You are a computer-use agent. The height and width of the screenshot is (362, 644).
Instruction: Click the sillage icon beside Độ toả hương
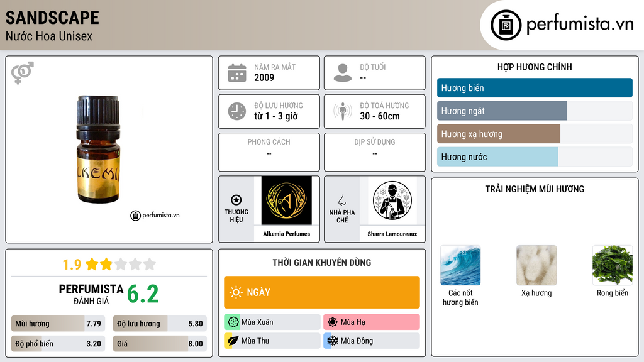(343, 111)
